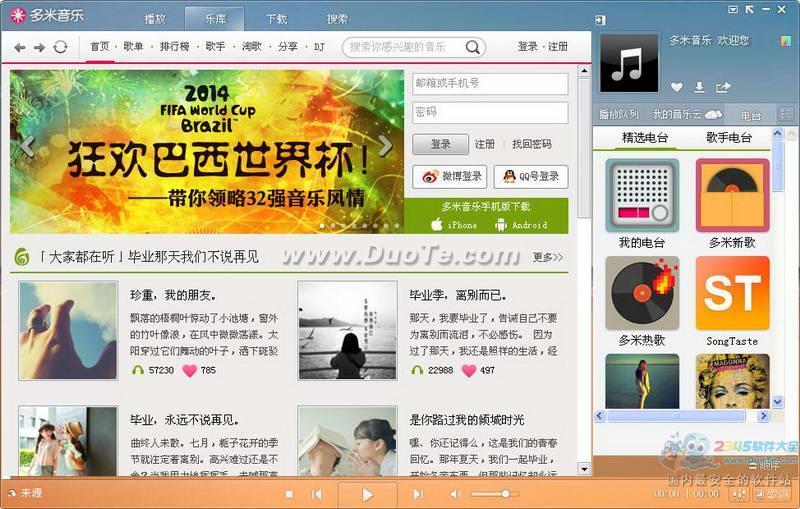Stop playback with the stop button
Viewport: 800px width, 509px height.
[289, 494]
